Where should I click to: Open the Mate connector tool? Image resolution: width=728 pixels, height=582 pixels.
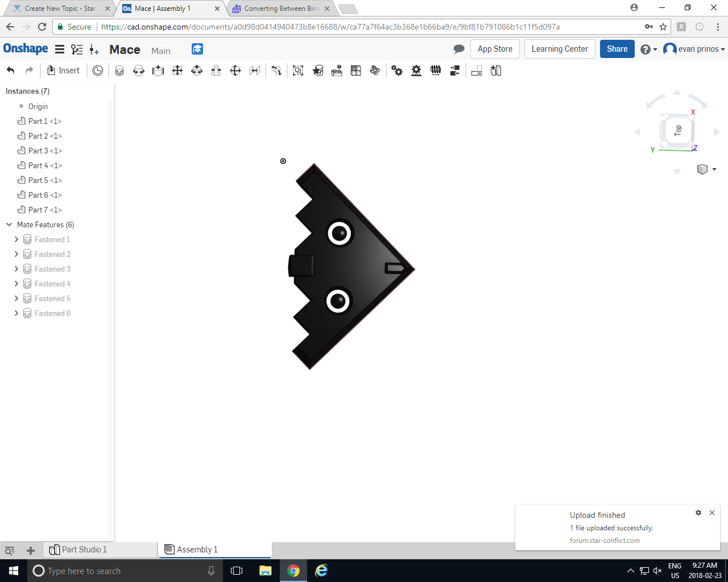[318, 70]
